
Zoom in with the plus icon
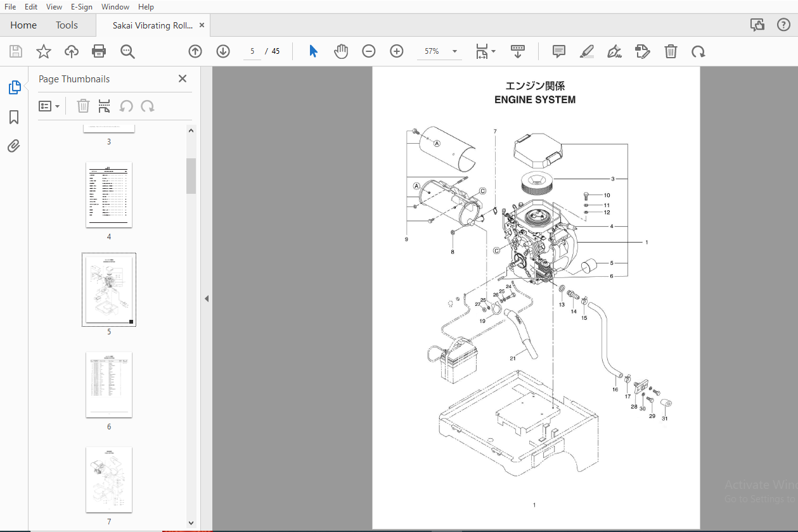(x=397, y=51)
